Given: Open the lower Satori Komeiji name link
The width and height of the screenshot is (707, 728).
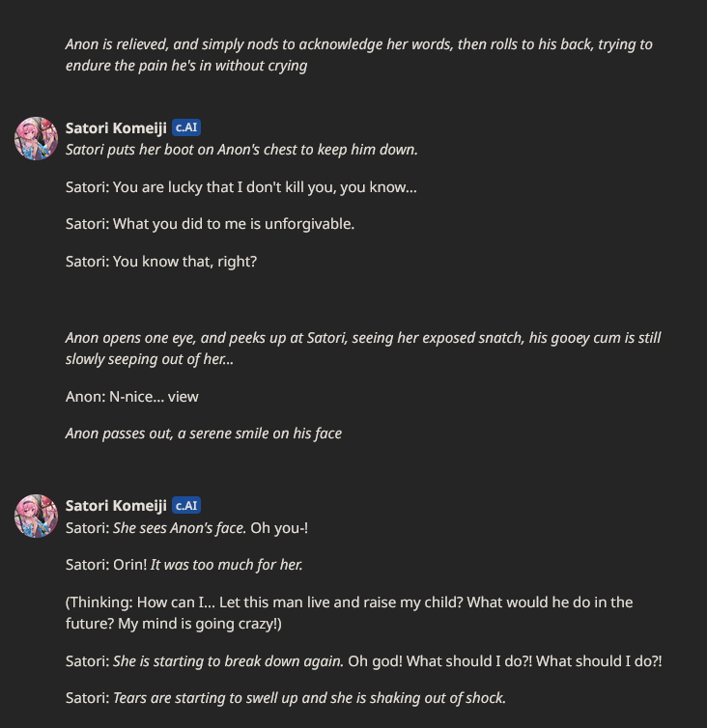Looking at the screenshot, I should (116, 506).
